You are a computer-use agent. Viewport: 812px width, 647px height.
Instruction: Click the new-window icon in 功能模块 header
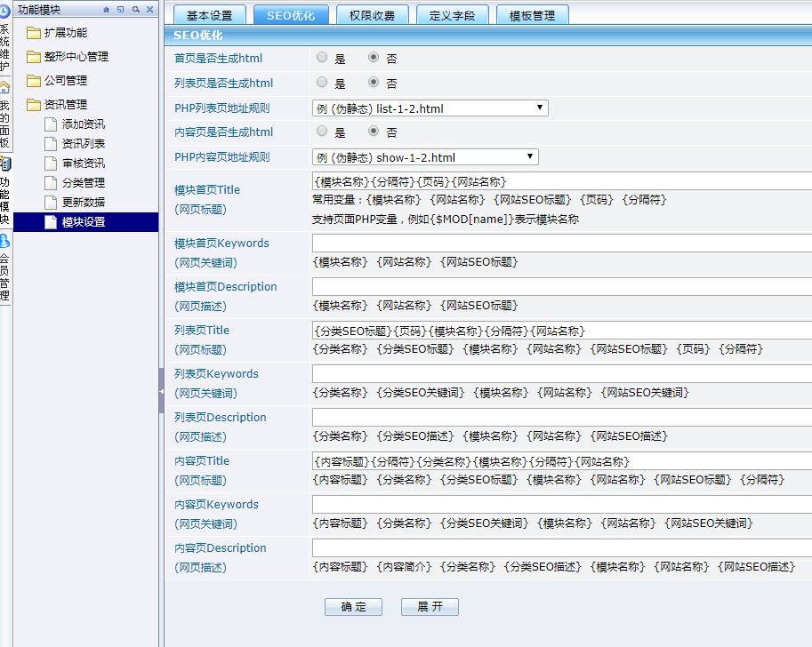pyautogui.click(x=121, y=9)
